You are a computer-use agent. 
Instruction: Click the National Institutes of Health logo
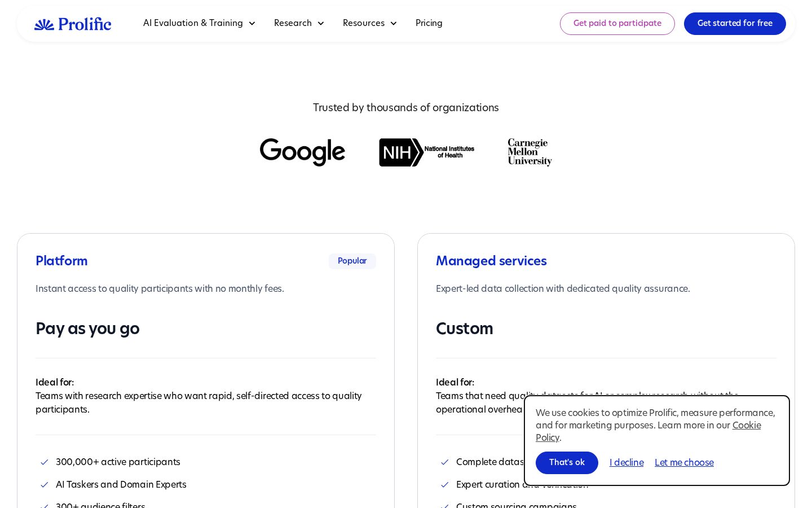click(x=427, y=152)
